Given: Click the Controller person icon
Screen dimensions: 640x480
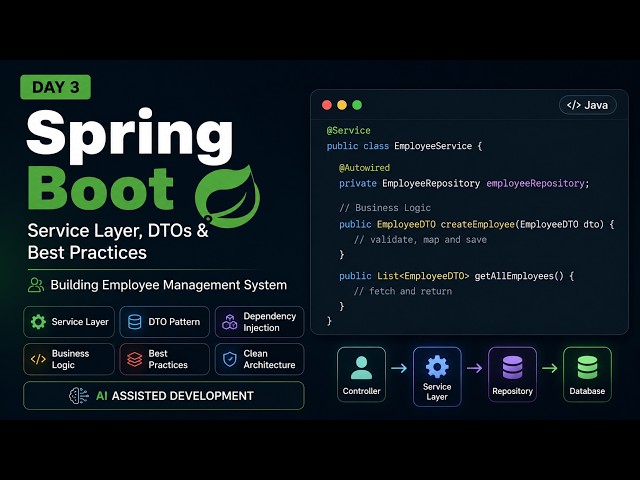Looking at the screenshot, I should 361,368.
